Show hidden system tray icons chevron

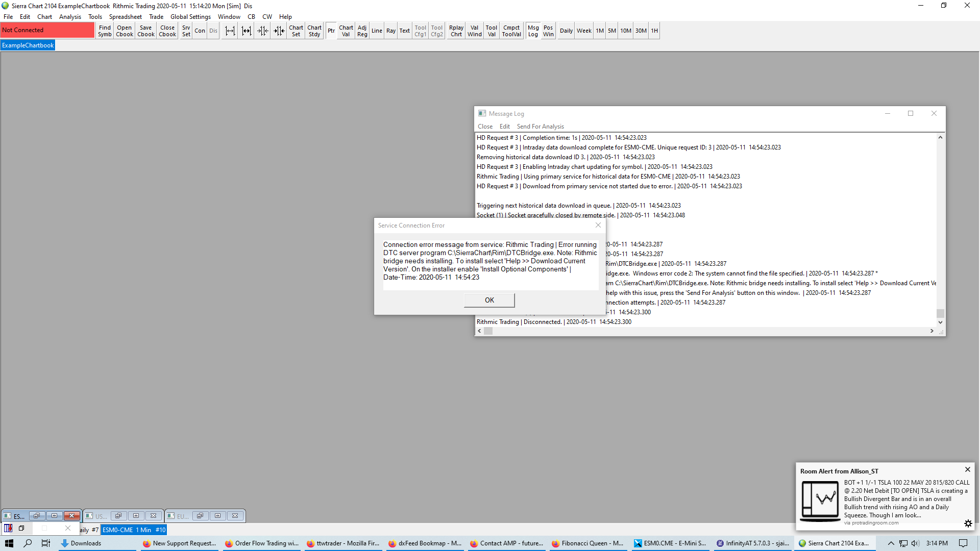click(x=891, y=543)
